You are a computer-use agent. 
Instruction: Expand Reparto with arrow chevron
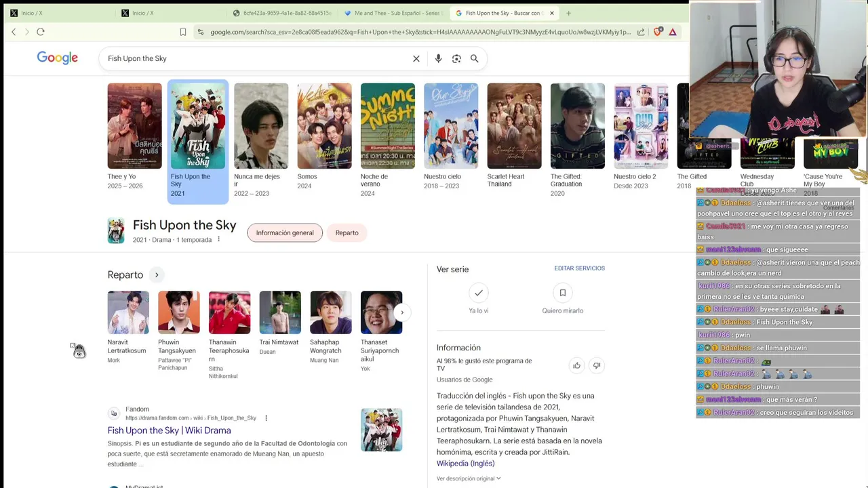coord(157,274)
